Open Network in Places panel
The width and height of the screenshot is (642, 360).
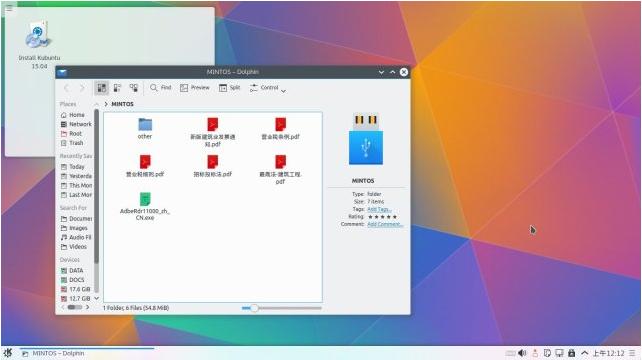76,124
